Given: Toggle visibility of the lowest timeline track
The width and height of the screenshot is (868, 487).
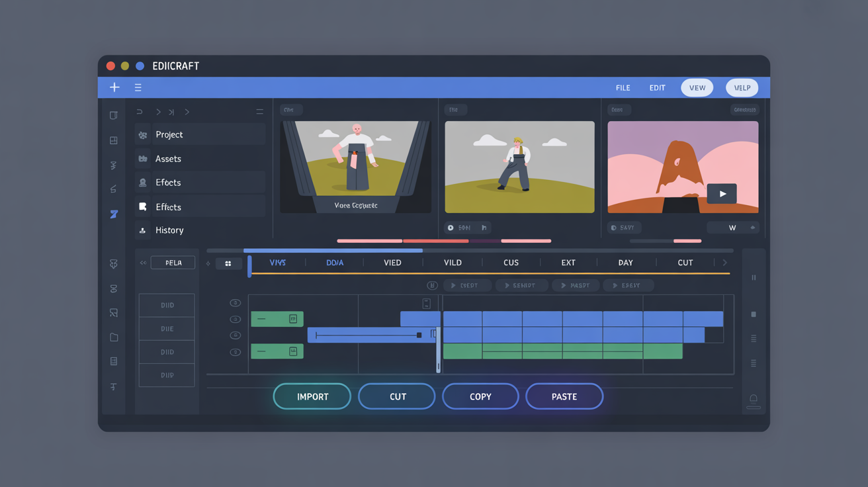Looking at the screenshot, I should click(x=235, y=352).
